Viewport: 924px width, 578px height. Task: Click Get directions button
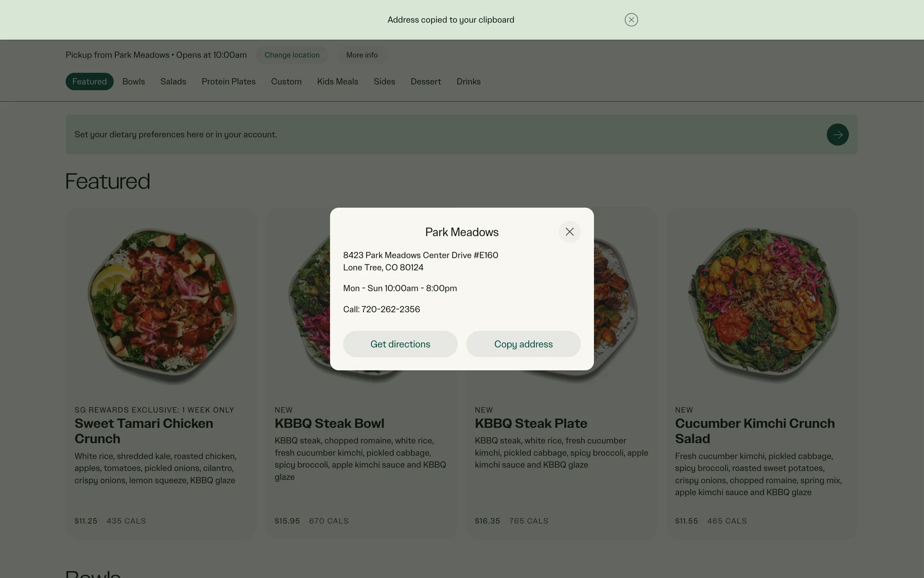coord(400,344)
